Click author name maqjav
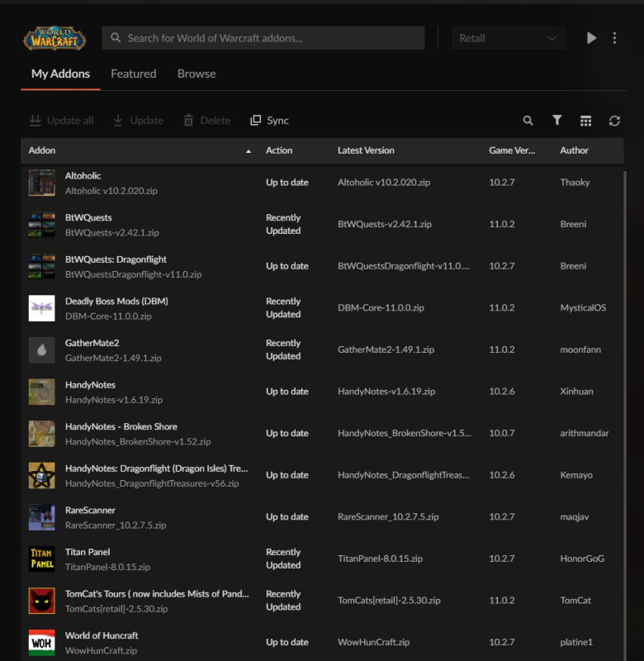644x661 pixels. coord(574,517)
